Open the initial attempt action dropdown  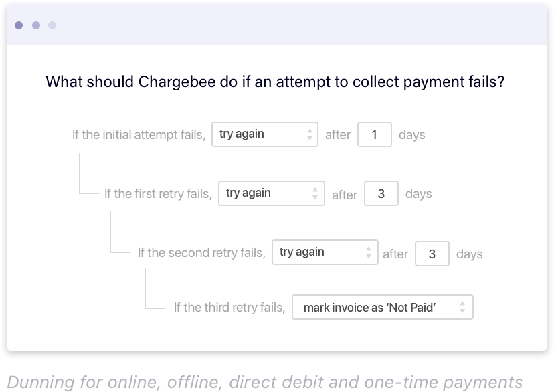[x=264, y=134]
